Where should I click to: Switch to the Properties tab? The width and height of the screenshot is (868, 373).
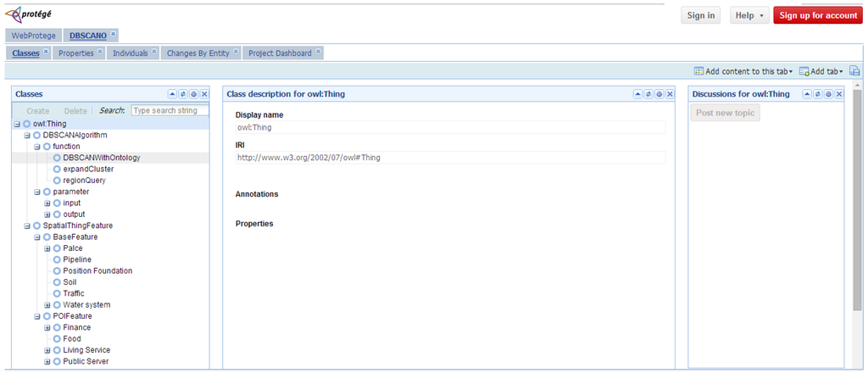(x=75, y=53)
